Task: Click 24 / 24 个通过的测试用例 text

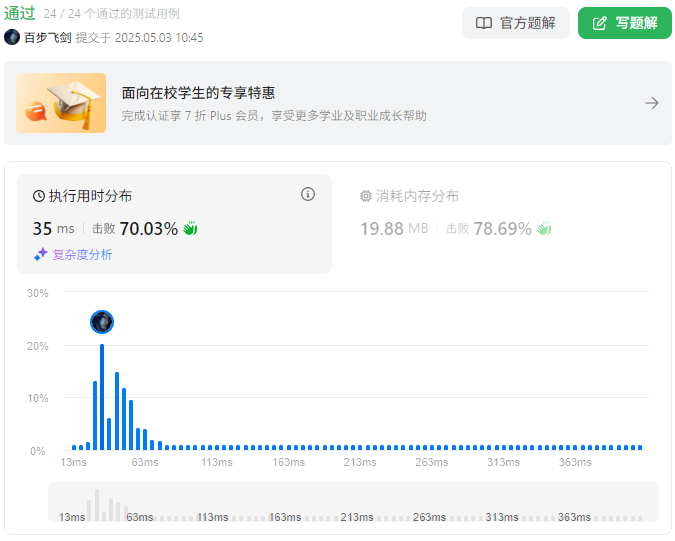Action: click(x=111, y=14)
